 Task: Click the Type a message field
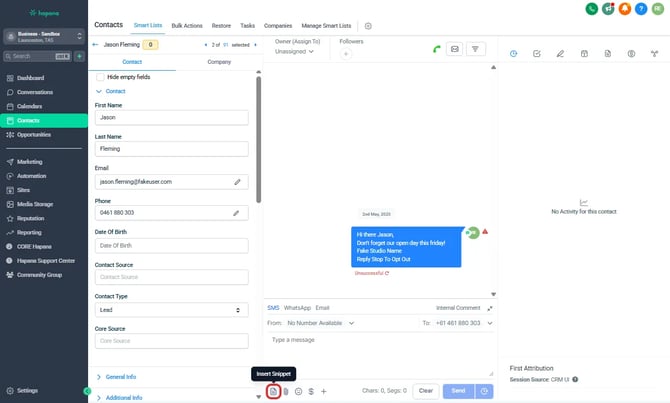[x=378, y=340]
